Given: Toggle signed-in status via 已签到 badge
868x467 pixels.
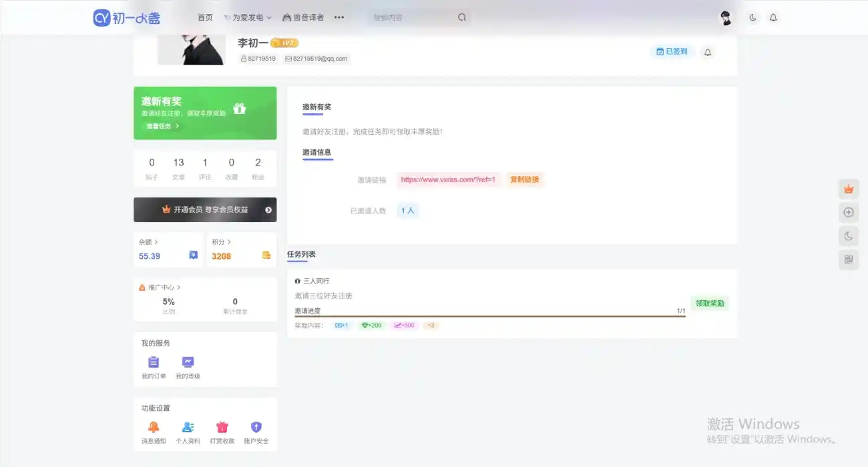Looking at the screenshot, I should tap(672, 51).
